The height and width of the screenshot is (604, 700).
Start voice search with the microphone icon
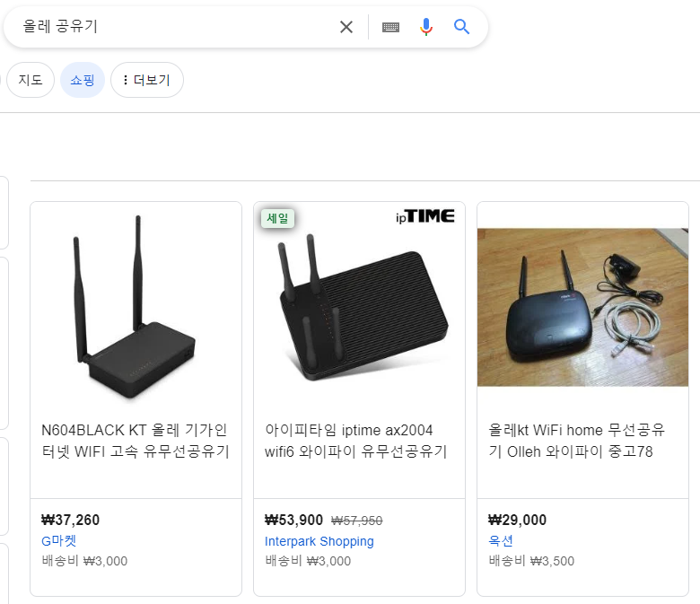[x=426, y=27]
